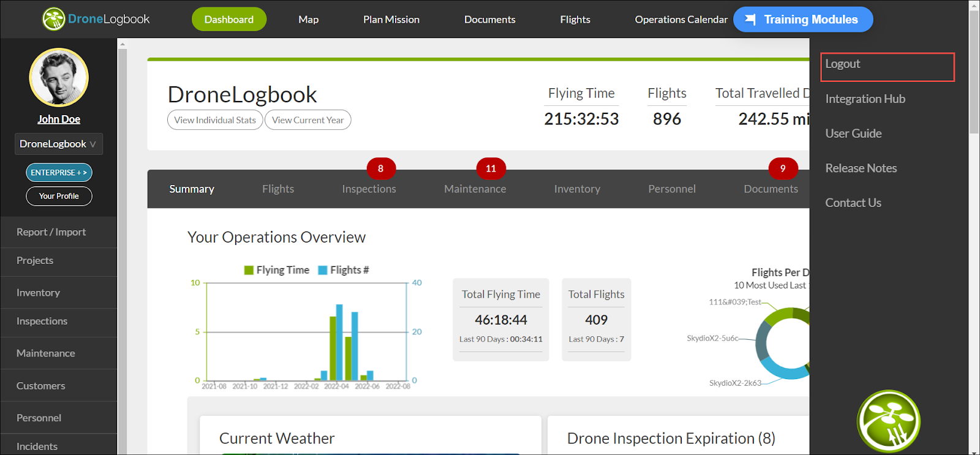Click the page vertical scrollbar thumb
This screenshot has height=455, width=980.
click(974, 72)
